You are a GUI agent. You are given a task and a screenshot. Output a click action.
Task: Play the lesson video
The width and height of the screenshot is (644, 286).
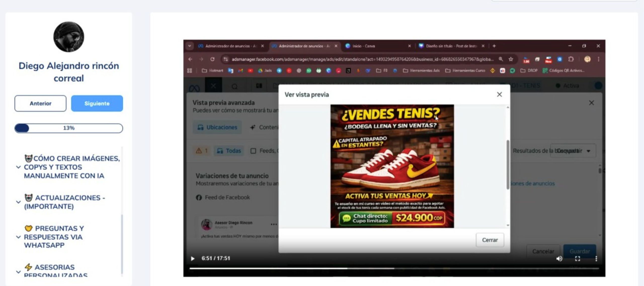193,258
